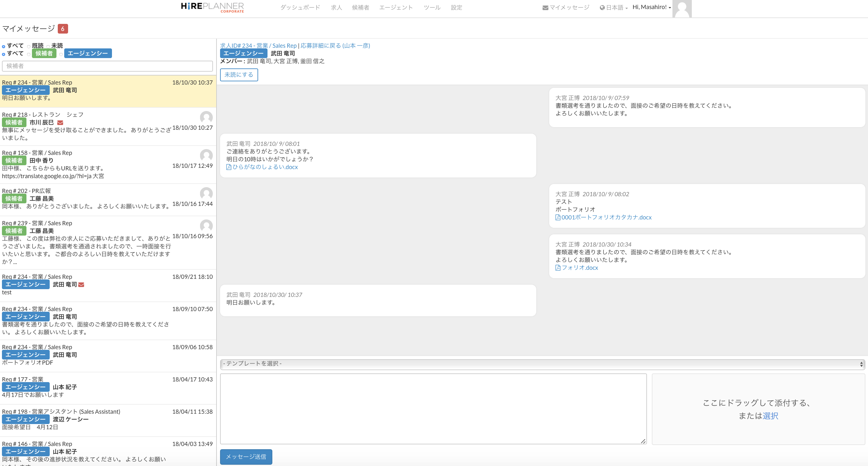Click the user profile avatar in header
Image resolution: width=868 pixels, height=466 pixels.
pyautogui.click(x=682, y=9)
